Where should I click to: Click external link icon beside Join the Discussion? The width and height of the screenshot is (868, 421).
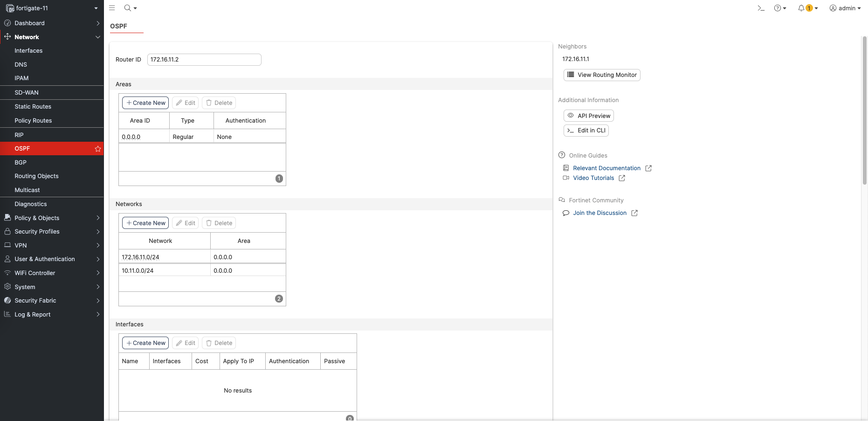pyautogui.click(x=634, y=213)
